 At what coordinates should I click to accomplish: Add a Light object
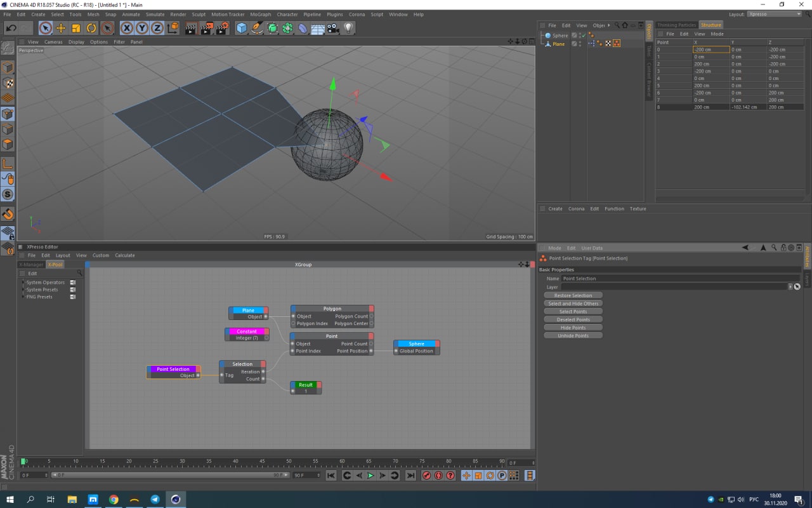[x=348, y=28]
